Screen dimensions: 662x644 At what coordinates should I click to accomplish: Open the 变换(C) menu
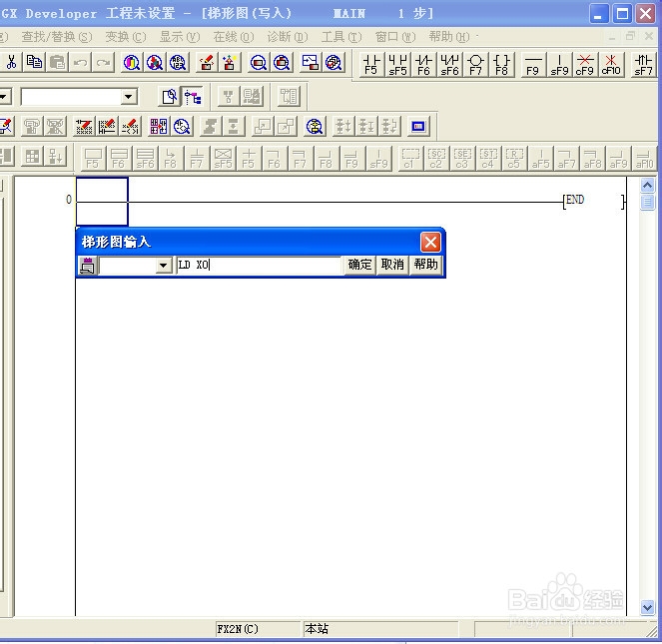(126, 37)
